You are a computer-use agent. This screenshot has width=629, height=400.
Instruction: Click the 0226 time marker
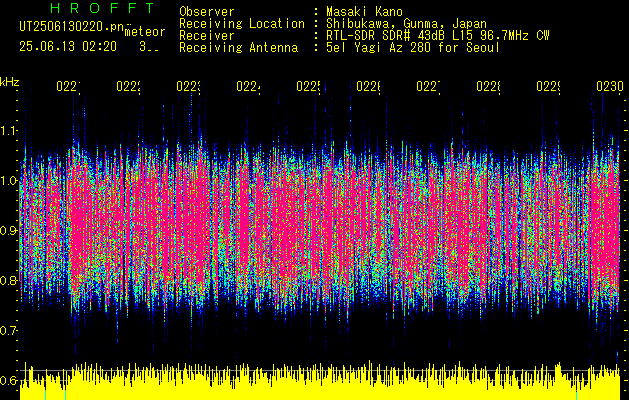(x=369, y=86)
